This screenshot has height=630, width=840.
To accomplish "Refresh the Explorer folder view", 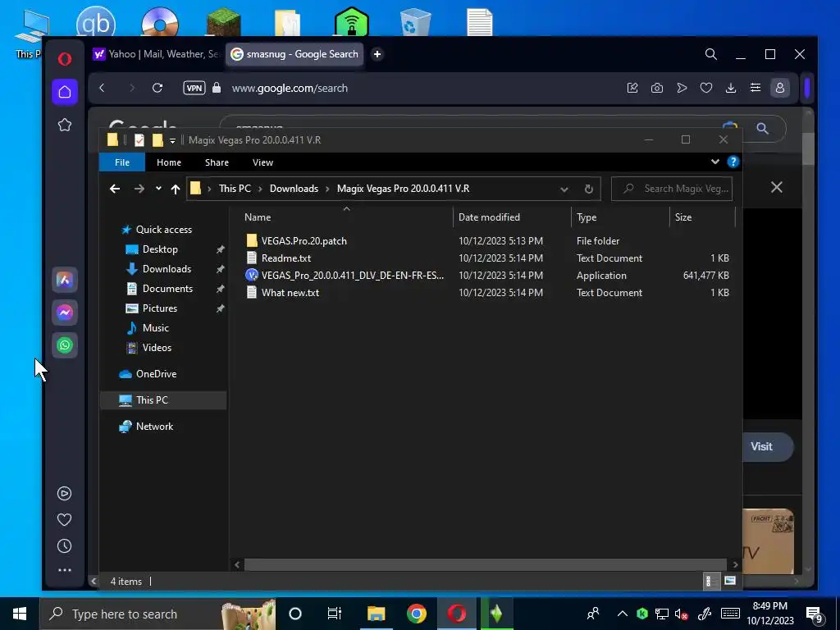I will [x=588, y=189].
